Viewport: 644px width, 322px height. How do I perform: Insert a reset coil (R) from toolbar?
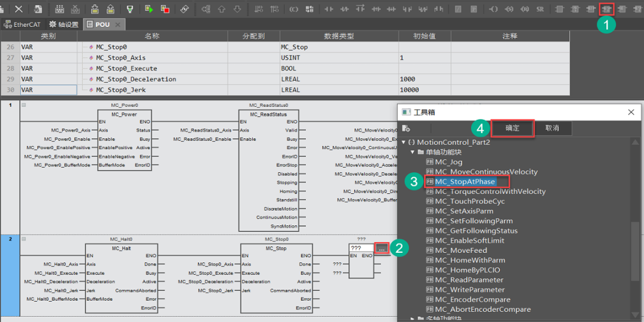point(525,9)
